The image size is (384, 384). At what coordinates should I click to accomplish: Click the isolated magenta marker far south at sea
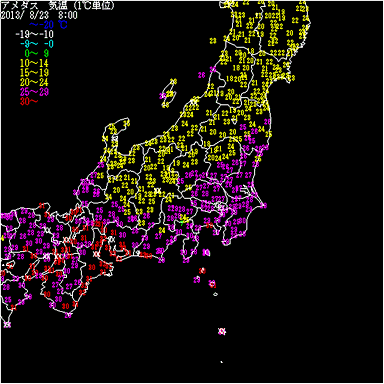[222, 331]
